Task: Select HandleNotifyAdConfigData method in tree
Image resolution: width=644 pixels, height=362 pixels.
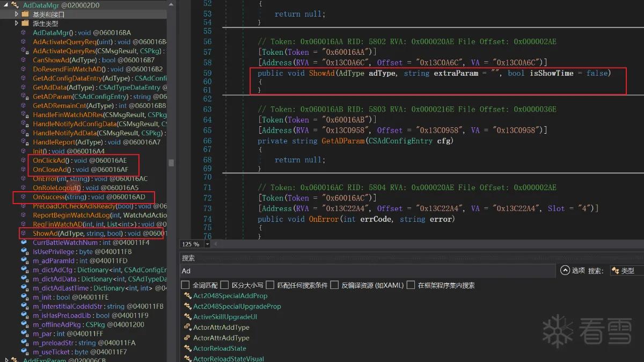Action: [x=100, y=124]
